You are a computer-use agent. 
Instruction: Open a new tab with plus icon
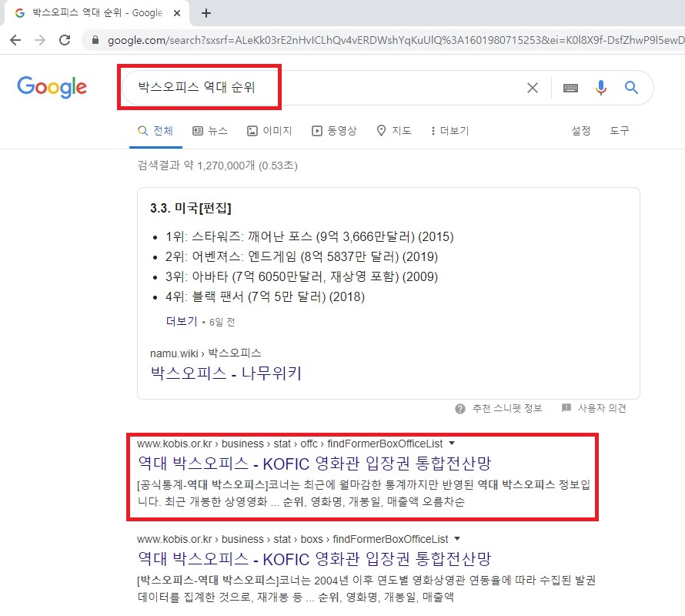coord(206,13)
